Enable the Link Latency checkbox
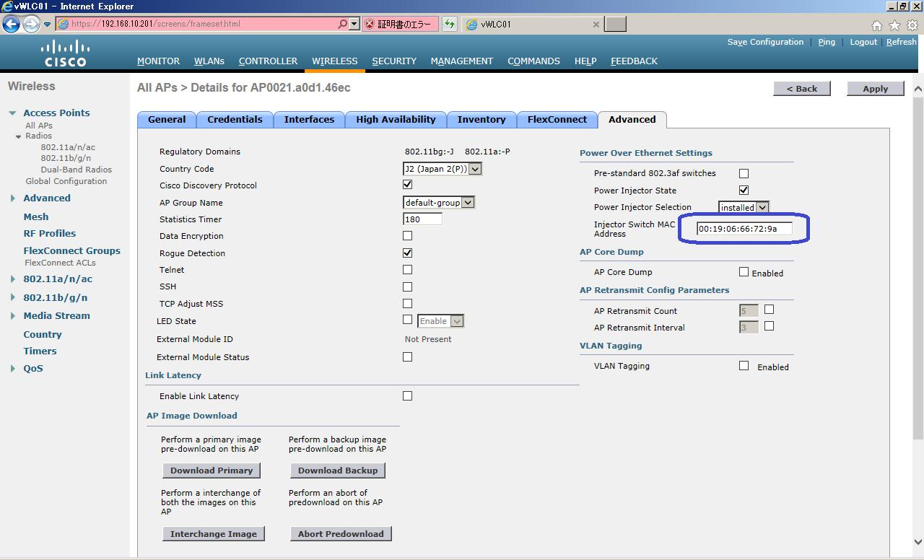The height and width of the screenshot is (560, 924). [x=407, y=395]
